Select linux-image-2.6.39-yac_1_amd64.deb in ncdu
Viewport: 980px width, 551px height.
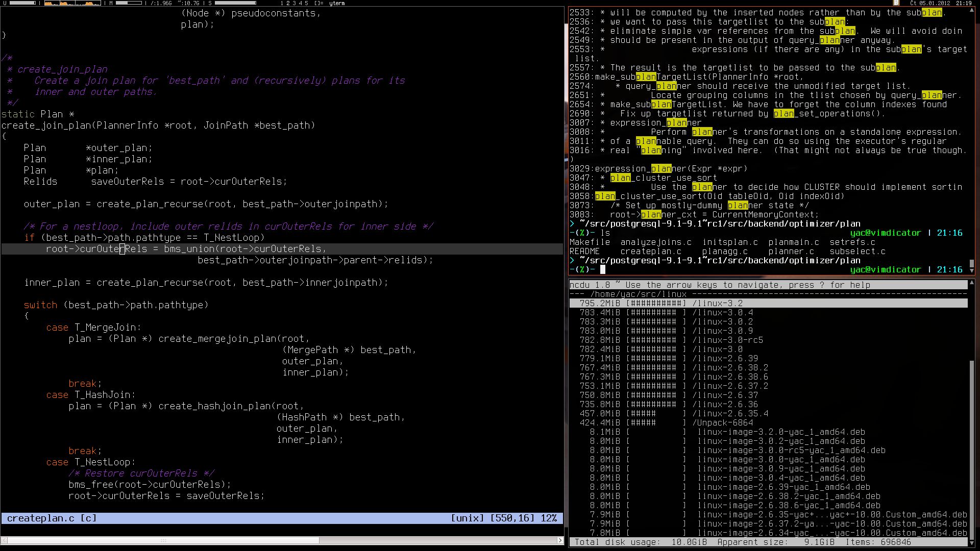point(768,487)
